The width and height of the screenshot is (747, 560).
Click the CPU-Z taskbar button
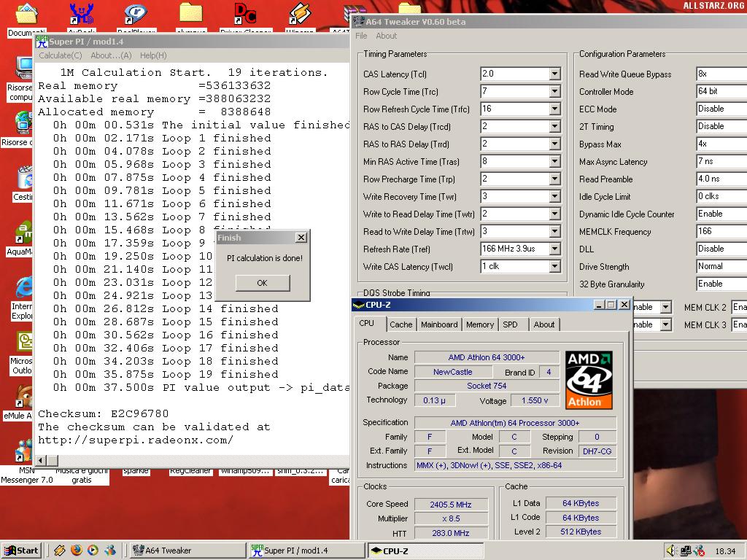point(425,551)
